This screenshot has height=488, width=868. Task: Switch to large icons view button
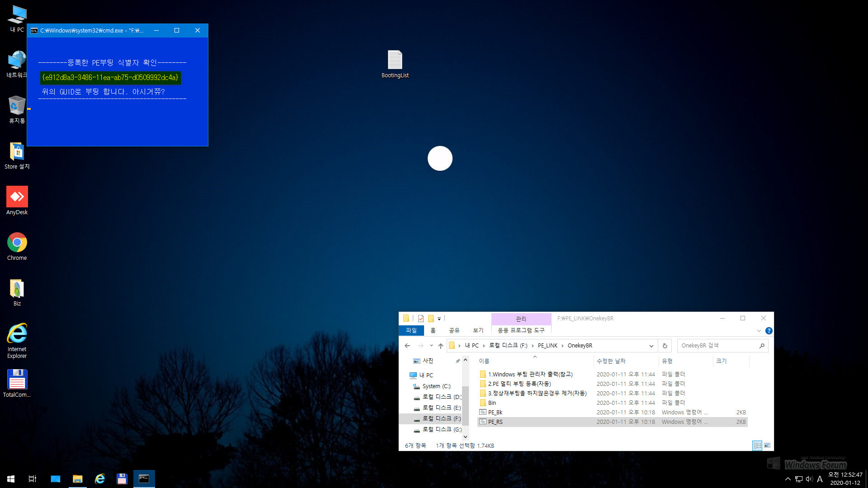tap(767, 446)
